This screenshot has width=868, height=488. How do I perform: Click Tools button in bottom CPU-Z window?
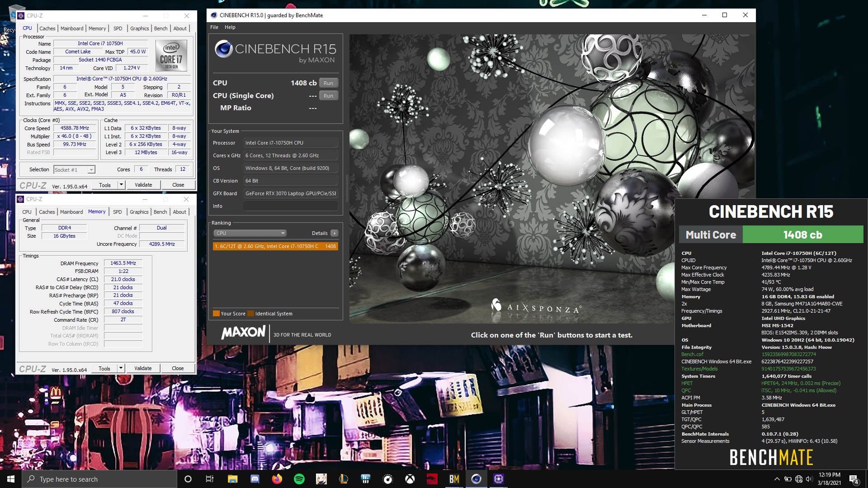tap(104, 368)
